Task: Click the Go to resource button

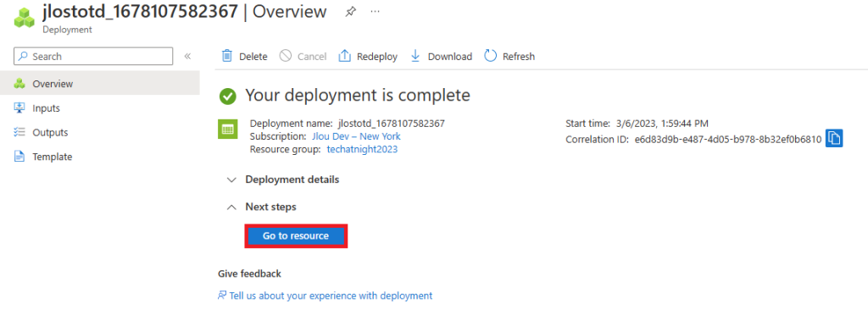Action: pyautogui.click(x=296, y=236)
